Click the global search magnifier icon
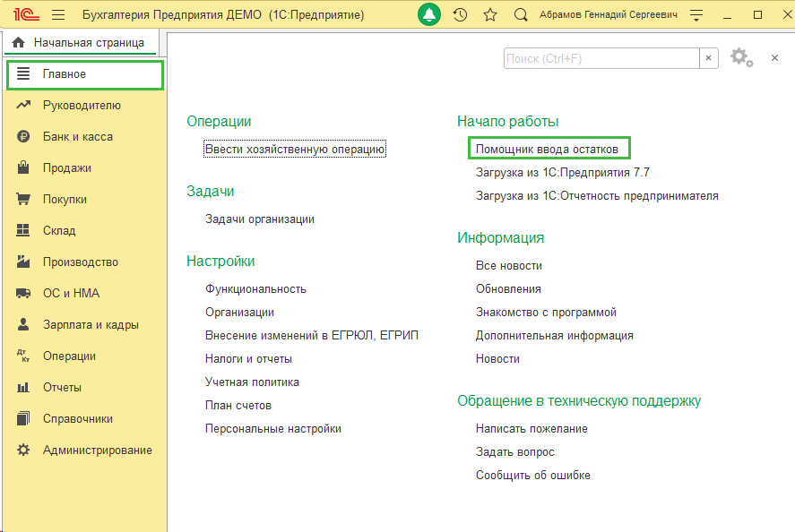795x532 pixels. (520, 14)
